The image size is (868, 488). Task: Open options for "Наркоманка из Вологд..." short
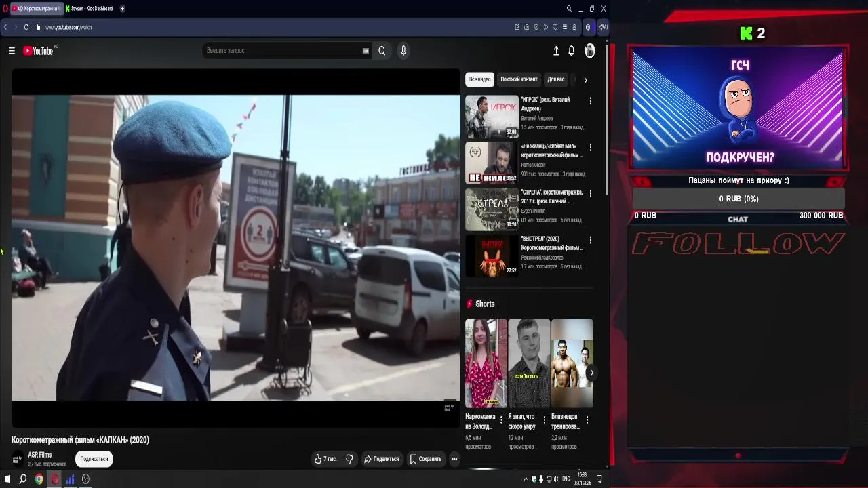[x=501, y=420]
